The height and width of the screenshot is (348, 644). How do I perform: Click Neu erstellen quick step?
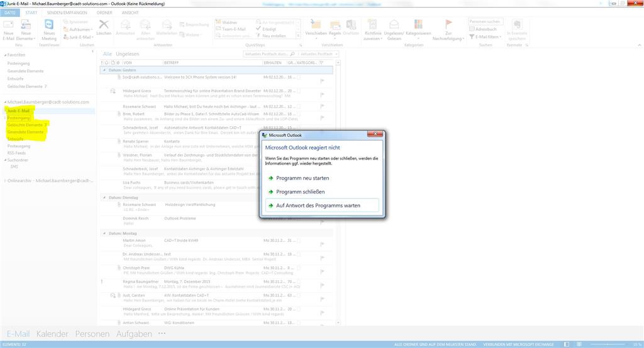click(x=270, y=36)
